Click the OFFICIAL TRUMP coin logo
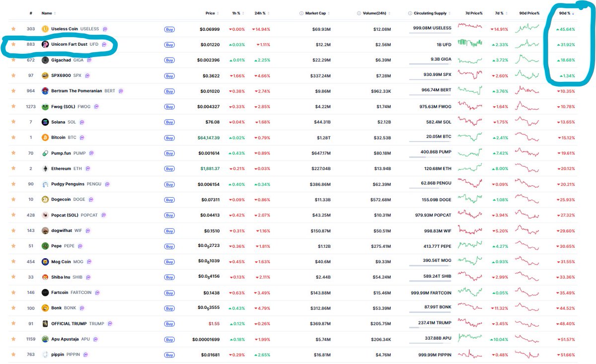Image resolution: width=596 pixels, height=364 pixels. [x=45, y=324]
